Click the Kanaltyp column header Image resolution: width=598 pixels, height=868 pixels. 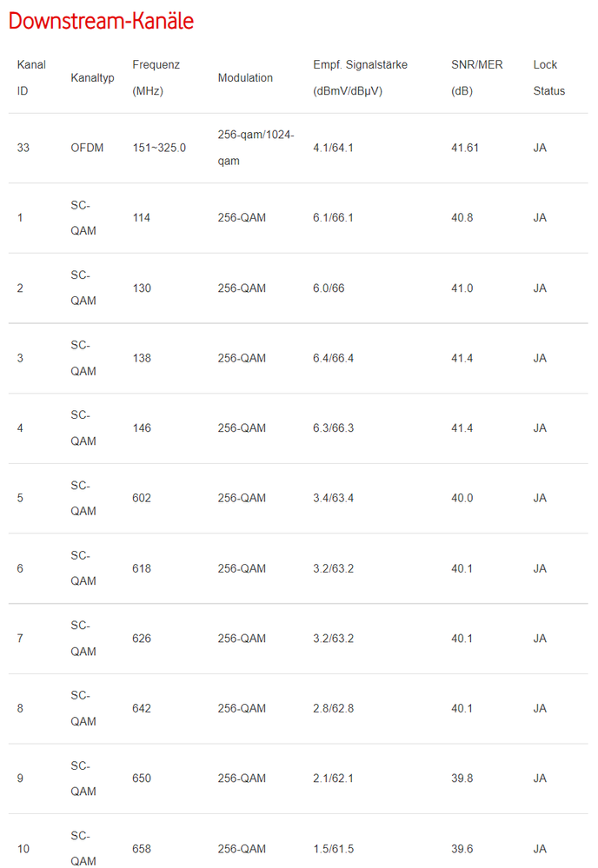tap(92, 78)
